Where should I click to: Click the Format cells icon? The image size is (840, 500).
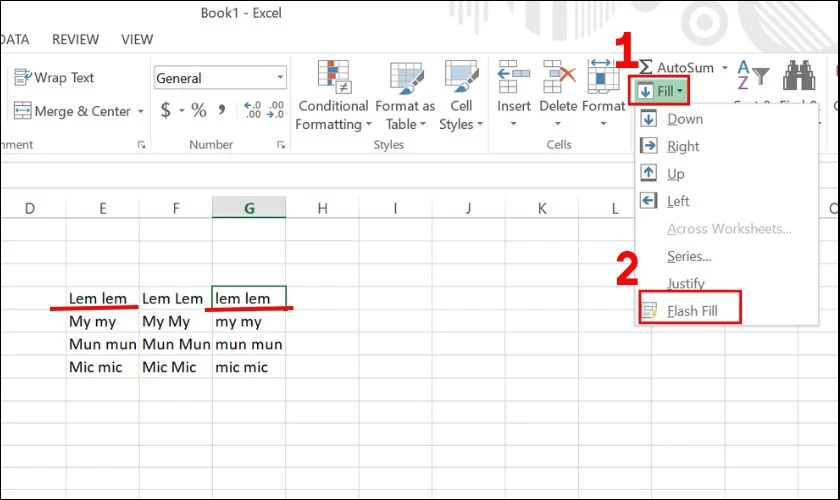603,77
